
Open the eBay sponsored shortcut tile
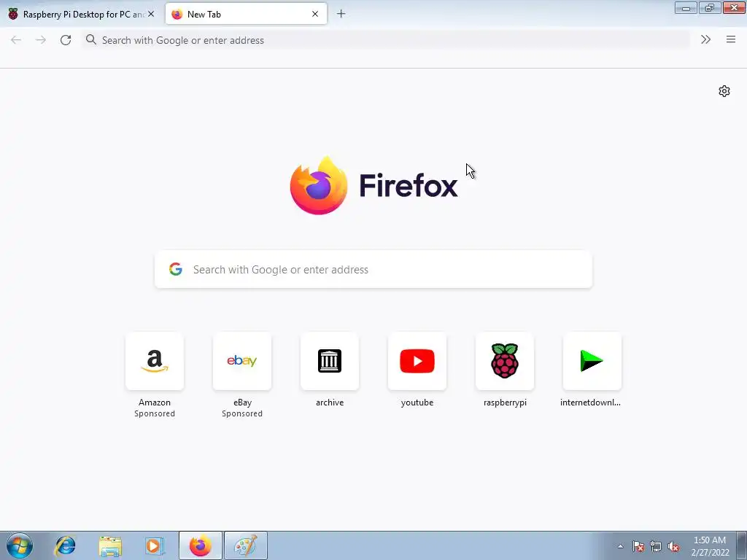(242, 361)
